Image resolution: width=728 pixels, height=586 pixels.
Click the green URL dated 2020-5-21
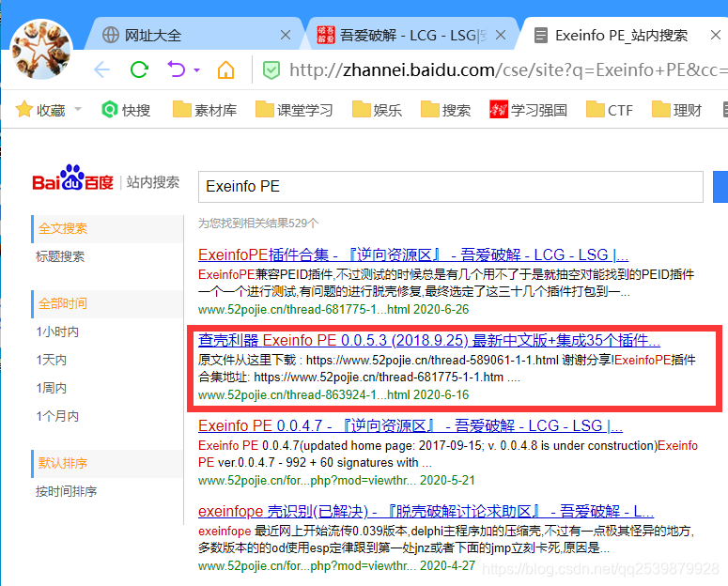(336, 480)
